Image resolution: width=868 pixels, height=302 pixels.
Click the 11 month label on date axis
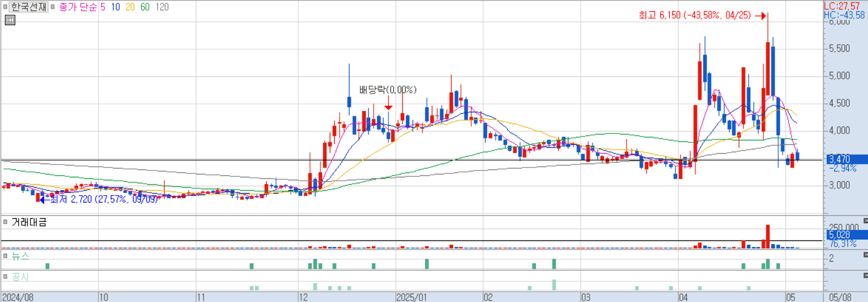point(201,297)
